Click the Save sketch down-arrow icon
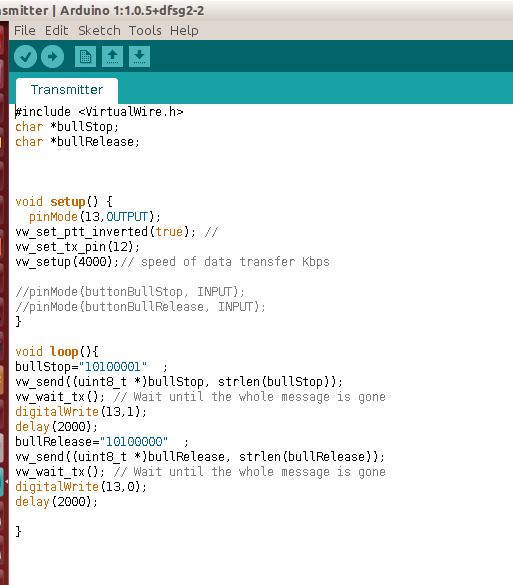Screen dimensions: 513x585 coord(140,57)
